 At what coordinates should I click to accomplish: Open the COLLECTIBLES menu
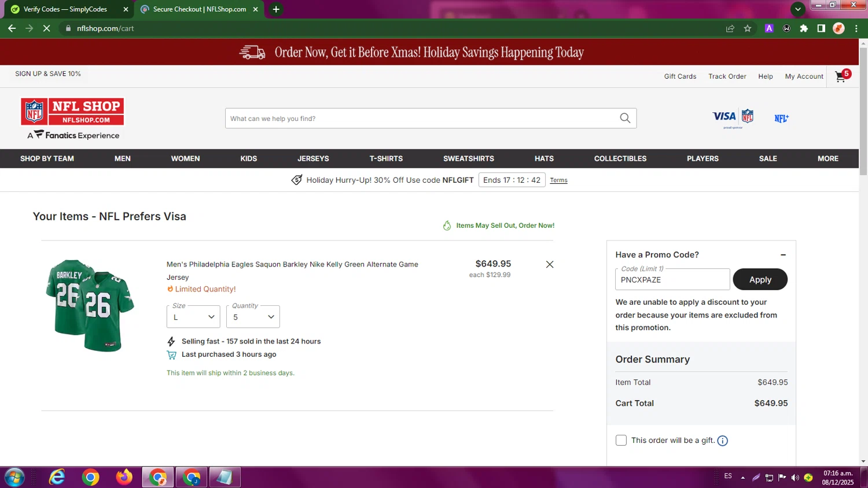(620, 158)
